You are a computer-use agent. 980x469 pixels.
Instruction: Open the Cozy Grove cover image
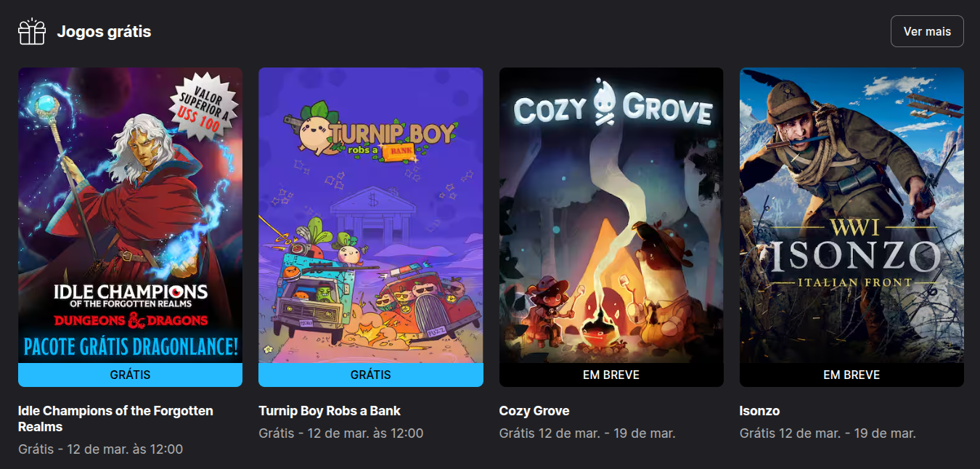(611, 216)
